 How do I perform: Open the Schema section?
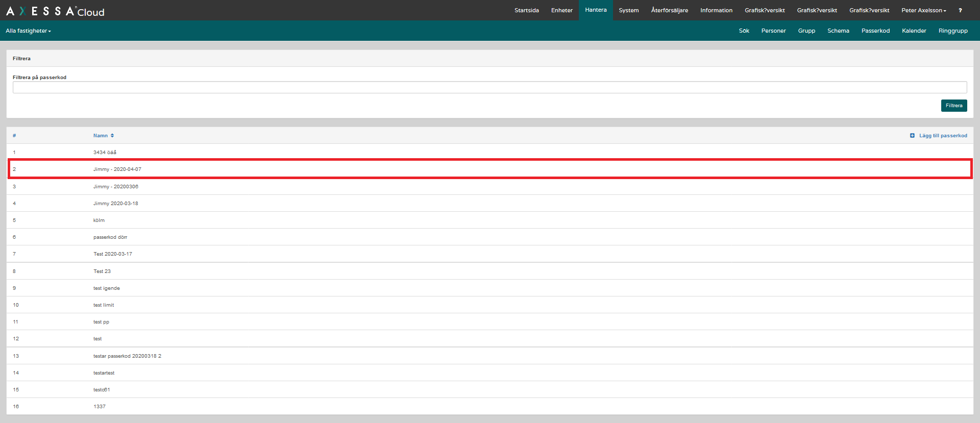point(838,31)
